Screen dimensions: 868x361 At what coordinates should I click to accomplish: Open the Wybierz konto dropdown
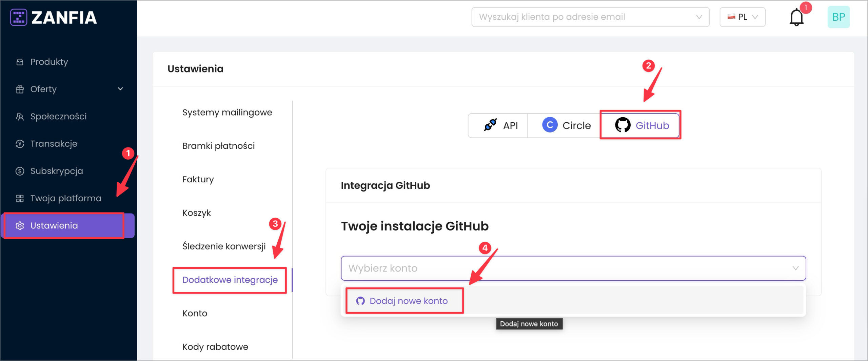click(x=573, y=268)
